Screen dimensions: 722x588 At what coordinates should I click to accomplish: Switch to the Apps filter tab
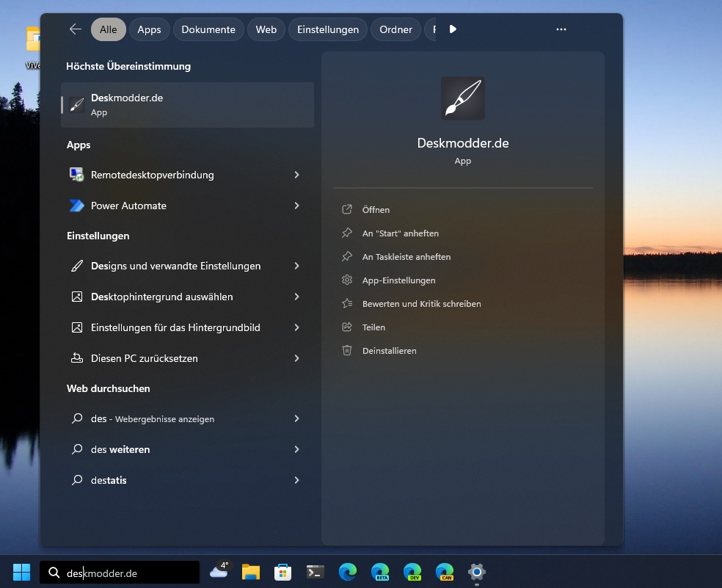click(149, 29)
